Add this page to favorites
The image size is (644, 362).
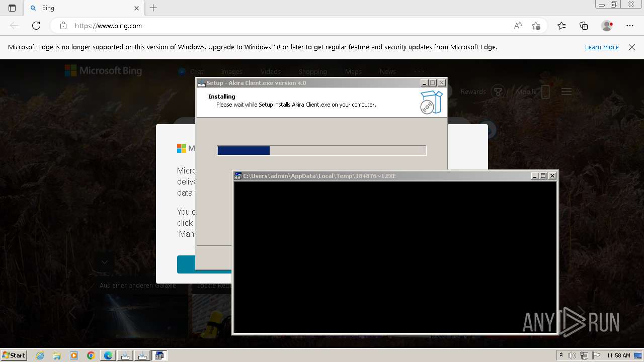click(x=536, y=26)
